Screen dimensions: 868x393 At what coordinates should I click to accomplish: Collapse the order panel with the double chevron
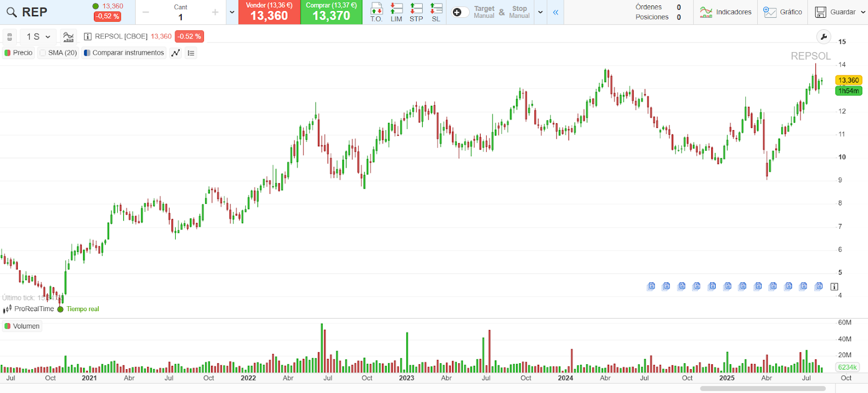click(556, 12)
